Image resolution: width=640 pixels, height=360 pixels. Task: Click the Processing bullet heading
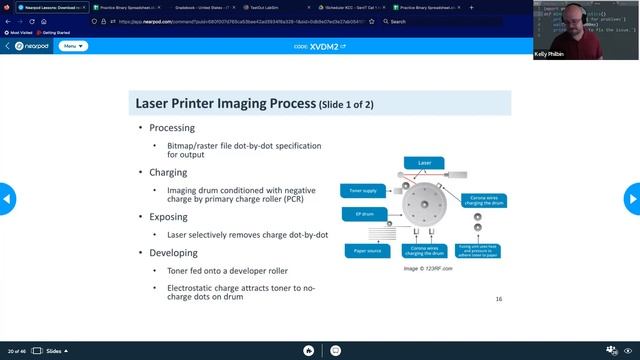172,128
